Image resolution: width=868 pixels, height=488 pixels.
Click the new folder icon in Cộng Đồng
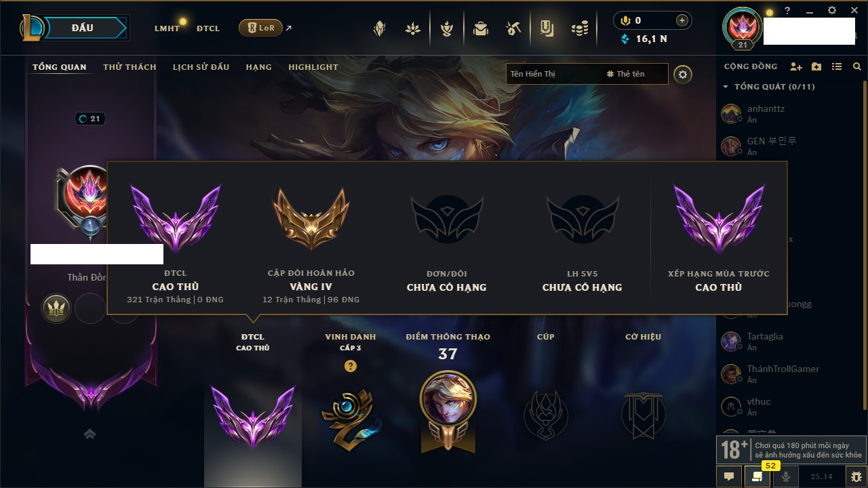tap(816, 66)
